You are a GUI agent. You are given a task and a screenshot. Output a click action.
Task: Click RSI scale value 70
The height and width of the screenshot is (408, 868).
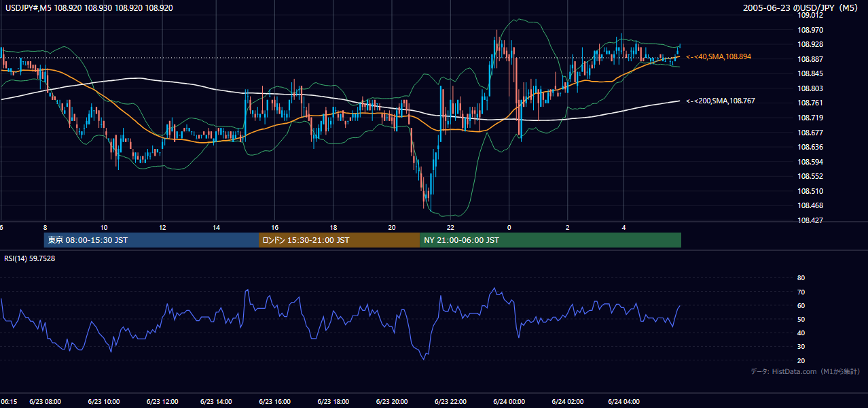(801, 292)
